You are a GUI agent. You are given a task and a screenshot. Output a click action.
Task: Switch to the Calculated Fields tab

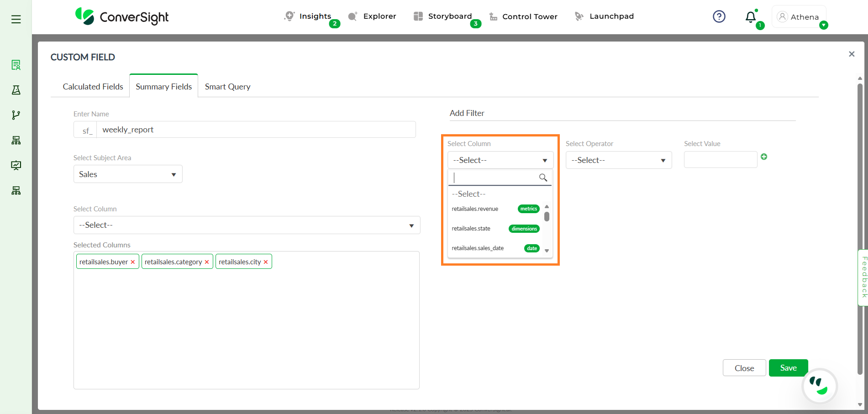tap(93, 87)
